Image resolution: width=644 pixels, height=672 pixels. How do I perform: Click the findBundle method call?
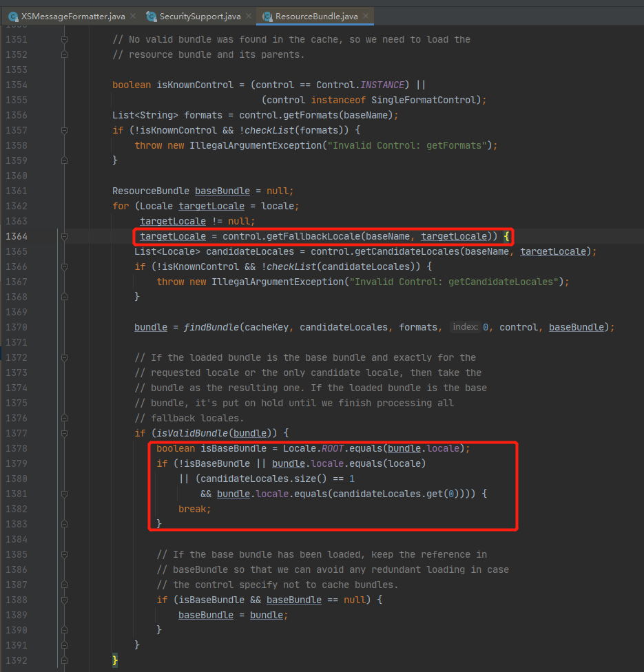pos(211,328)
